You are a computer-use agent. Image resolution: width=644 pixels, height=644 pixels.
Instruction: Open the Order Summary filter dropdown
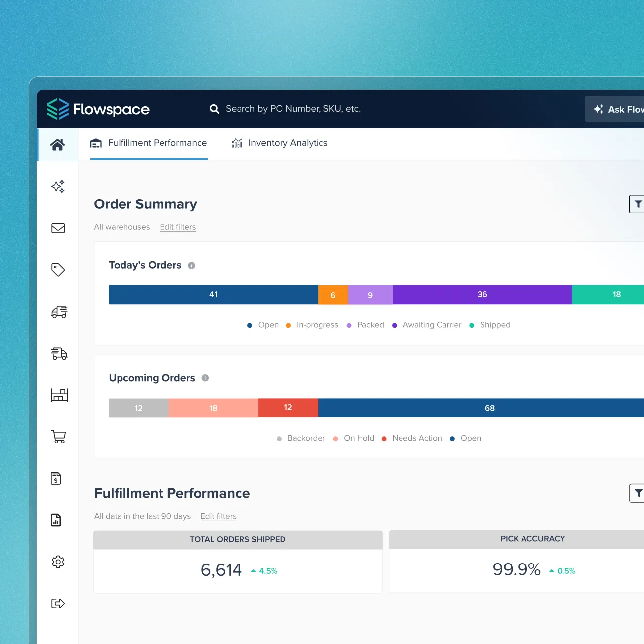pyautogui.click(x=638, y=203)
